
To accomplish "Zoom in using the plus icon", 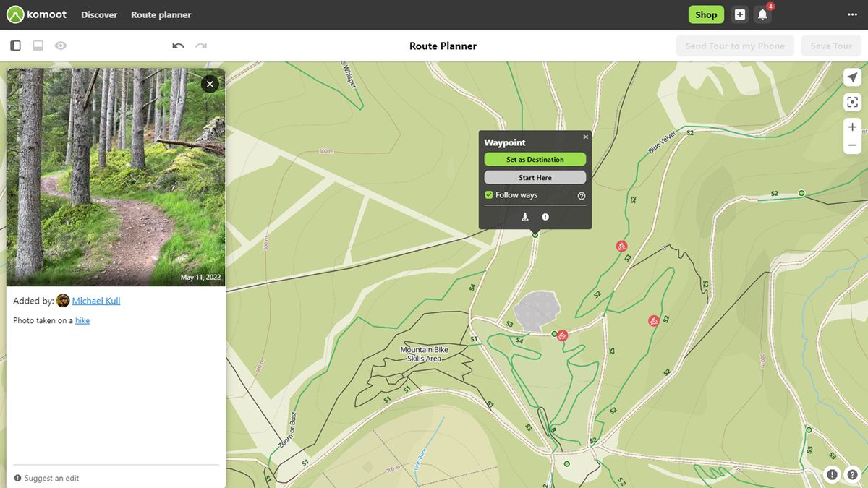I will click(852, 127).
